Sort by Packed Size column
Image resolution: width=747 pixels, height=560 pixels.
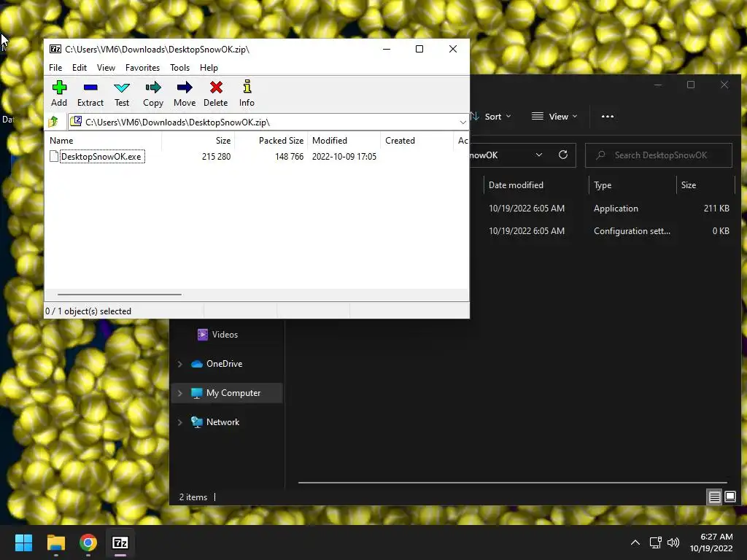271,141
